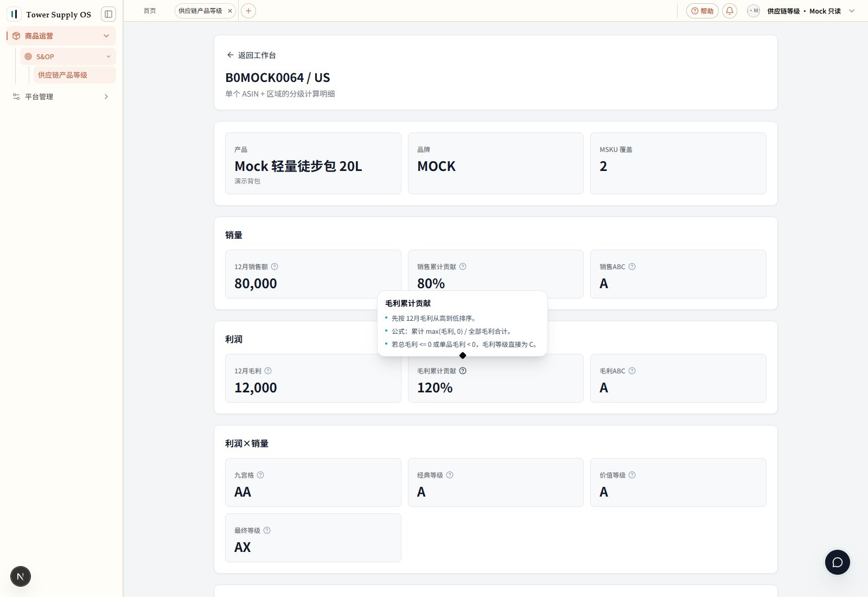This screenshot has height=597, width=868.
Task: Collapse the S&OP submenu
Action: tap(108, 56)
